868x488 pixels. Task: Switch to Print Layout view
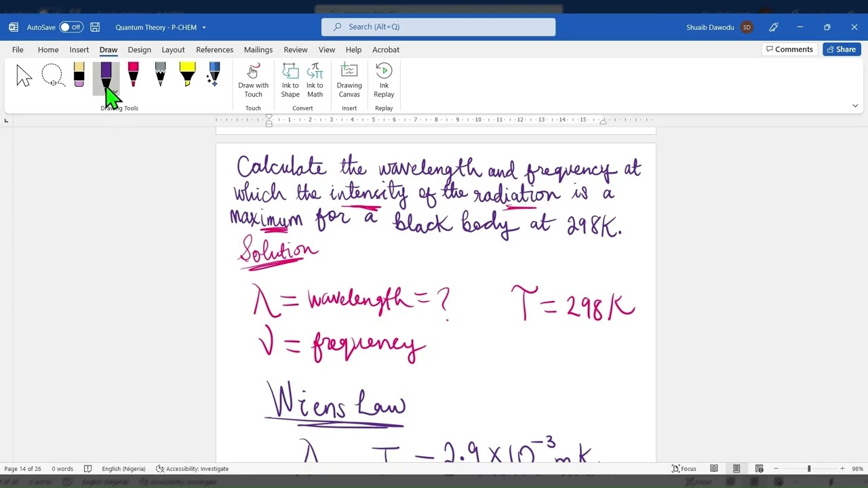click(x=736, y=469)
